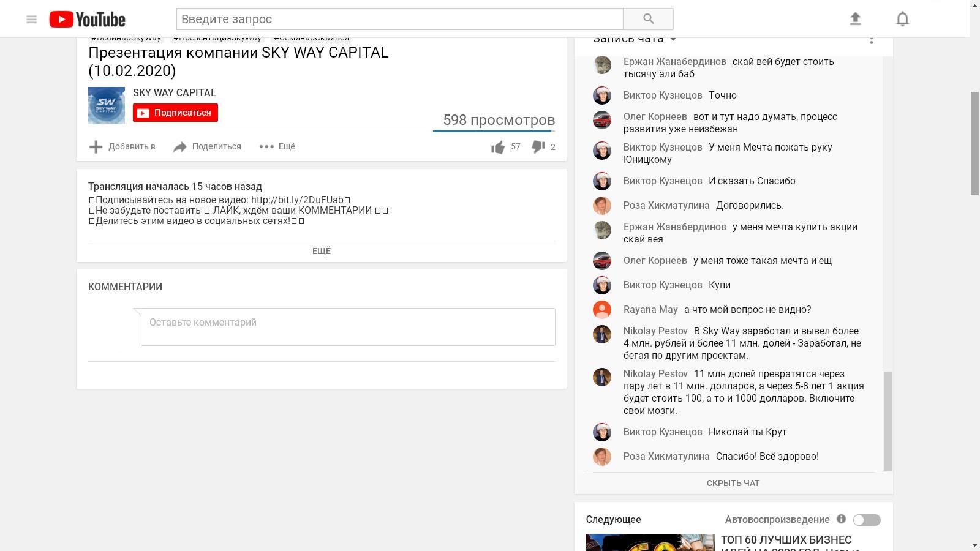
Task: Click the search magnifier button
Action: 648,19
